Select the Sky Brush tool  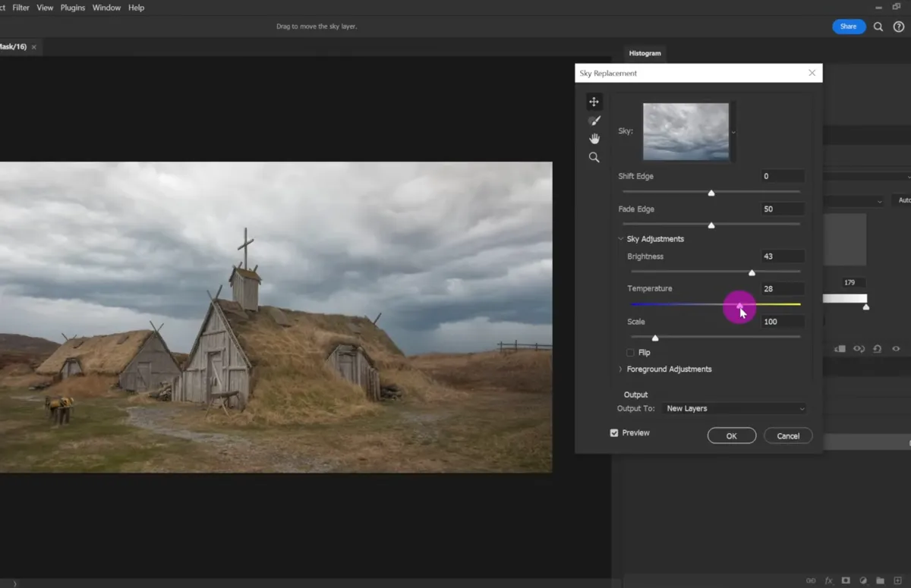pos(594,120)
